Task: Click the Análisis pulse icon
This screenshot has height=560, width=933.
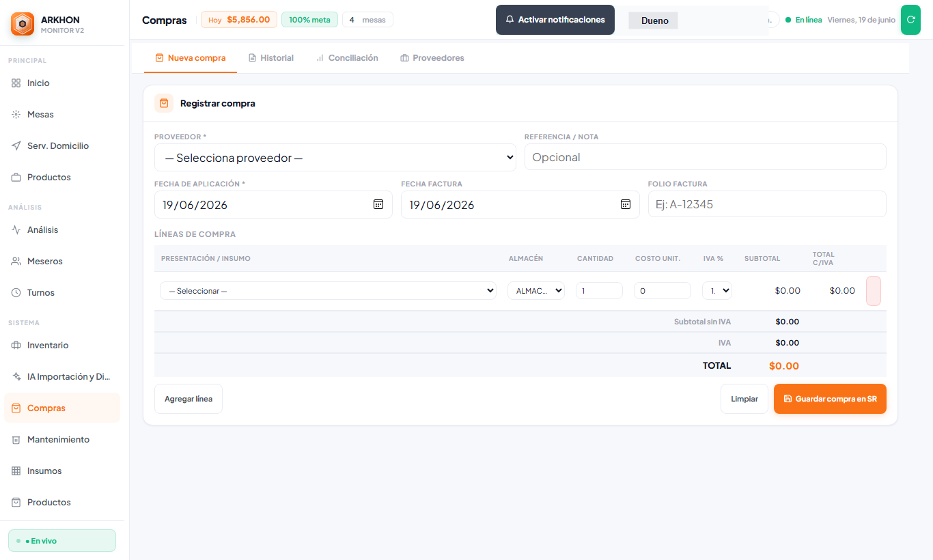Action: [16, 229]
